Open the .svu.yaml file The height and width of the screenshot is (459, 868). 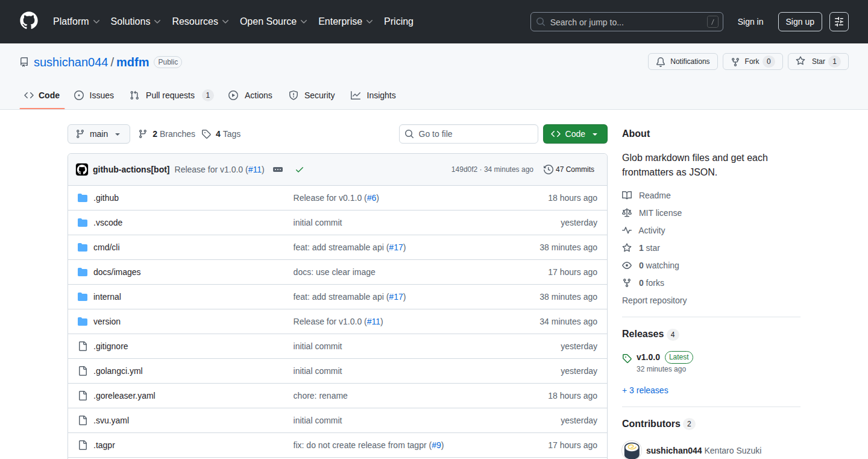click(x=111, y=420)
